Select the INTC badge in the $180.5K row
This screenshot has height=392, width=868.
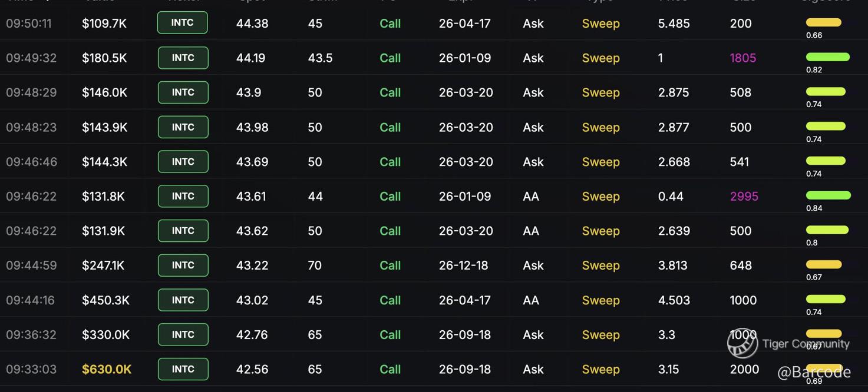click(x=183, y=58)
